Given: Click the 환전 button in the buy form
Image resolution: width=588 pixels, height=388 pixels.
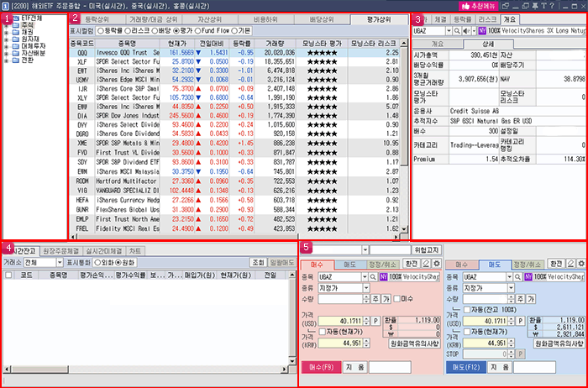Looking at the screenshot, I should (411, 264).
